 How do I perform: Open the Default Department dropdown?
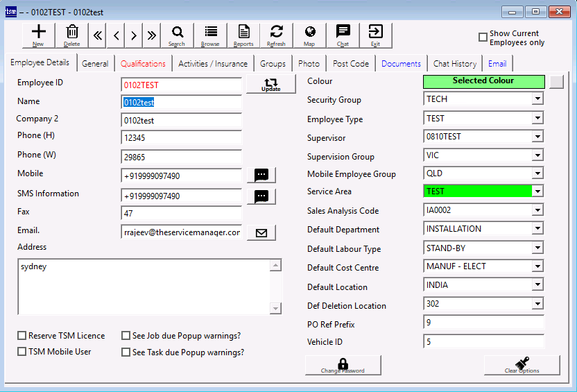click(537, 229)
